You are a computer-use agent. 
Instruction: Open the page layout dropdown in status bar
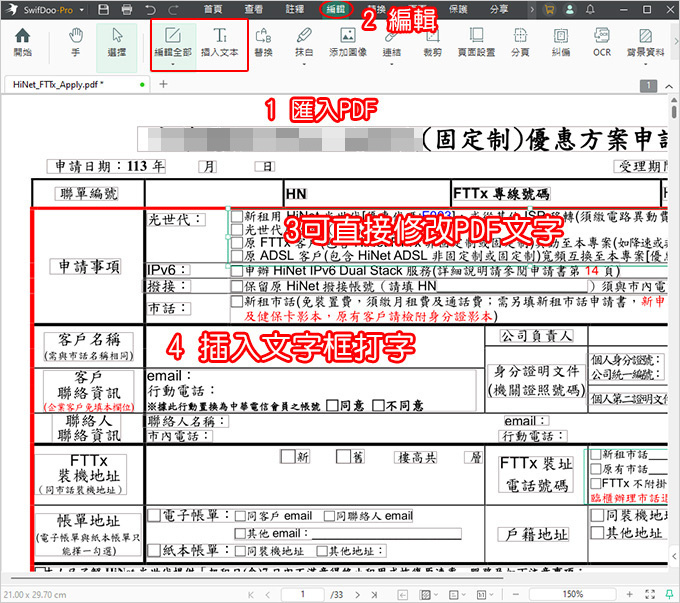(x=456, y=594)
